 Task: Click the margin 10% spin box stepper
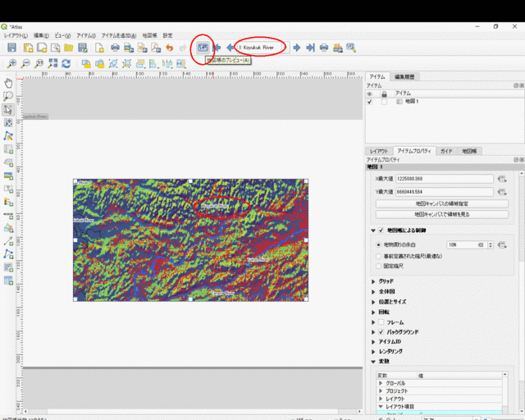[x=491, y=244]
